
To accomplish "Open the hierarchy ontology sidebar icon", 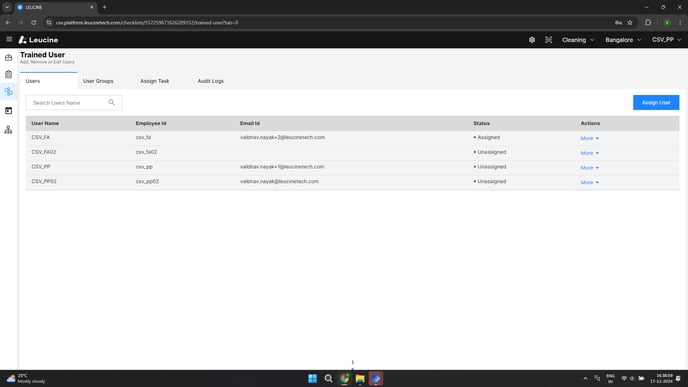I will tap(8, 130).
